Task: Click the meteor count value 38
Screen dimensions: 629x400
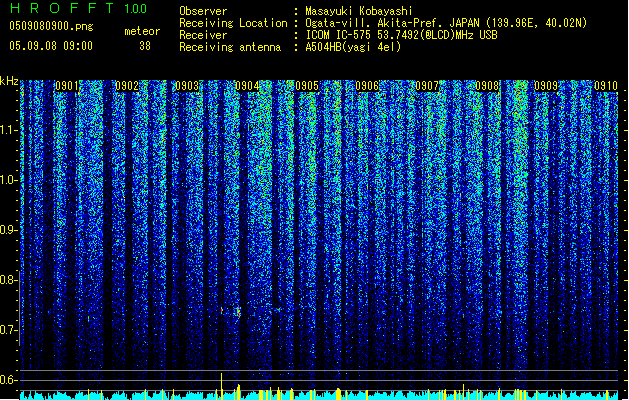Action: point(145,46)
